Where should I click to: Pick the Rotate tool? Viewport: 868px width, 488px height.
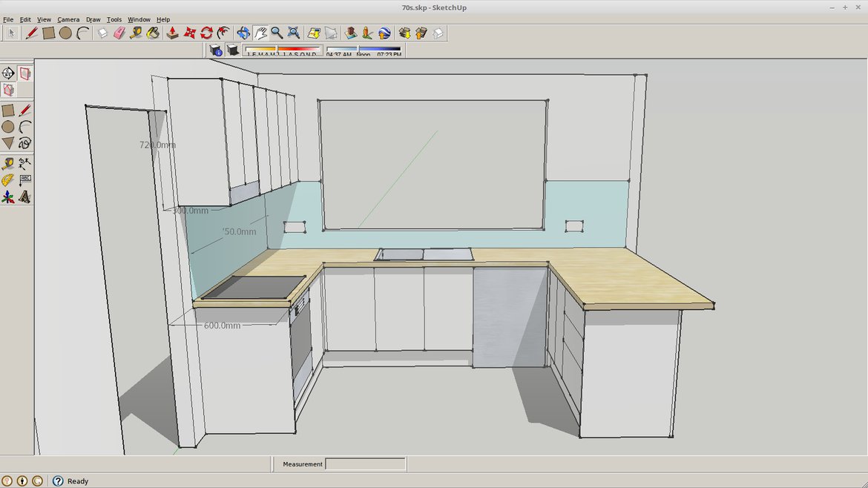coord(207,33)
